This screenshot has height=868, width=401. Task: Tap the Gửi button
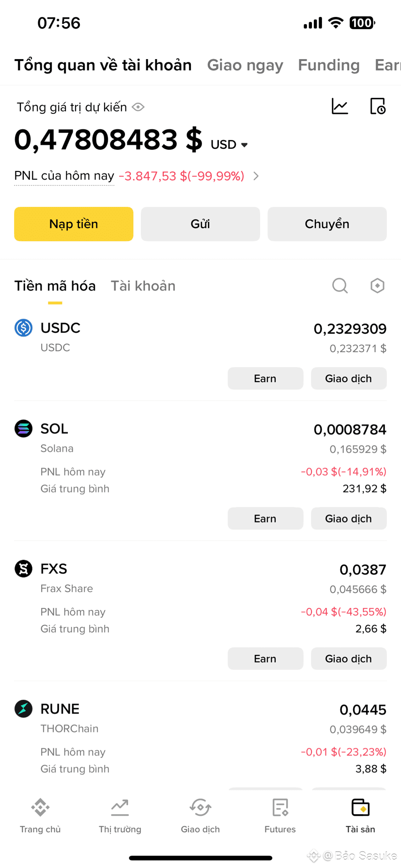pos(200,224)
